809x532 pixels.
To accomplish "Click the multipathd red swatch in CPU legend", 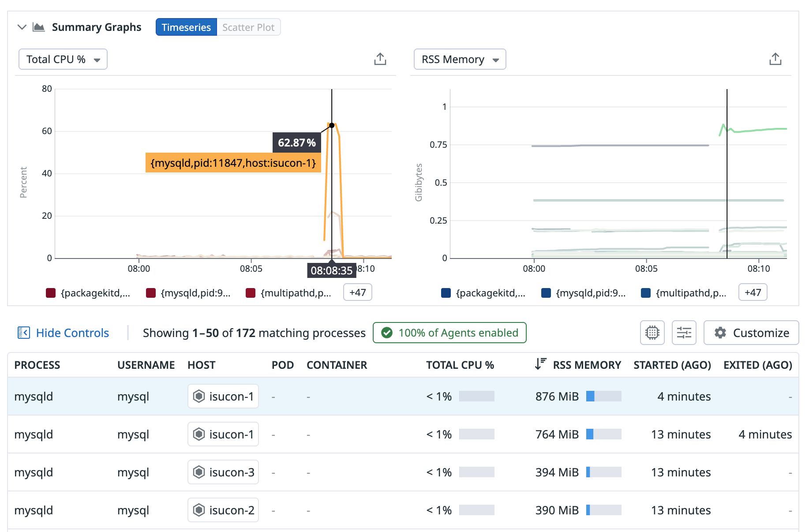I will point(251,293).
